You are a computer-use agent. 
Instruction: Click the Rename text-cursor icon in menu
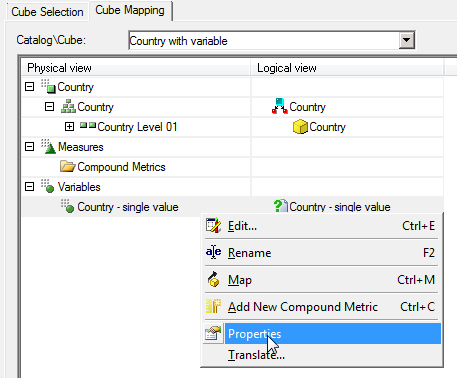pyautogui.click(x=213, y=252)
